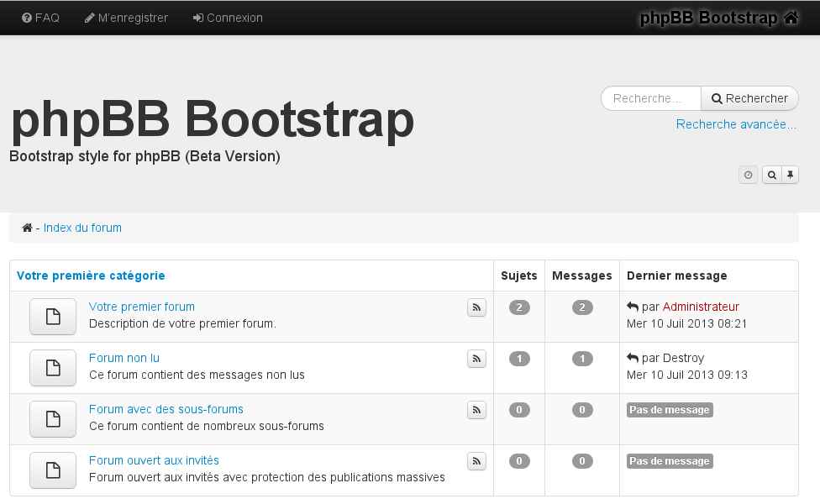Viewport: 820px width, 504px height.
Task: Click RSS icon of Forum ouvert aux invités
Action: (476, 461)
